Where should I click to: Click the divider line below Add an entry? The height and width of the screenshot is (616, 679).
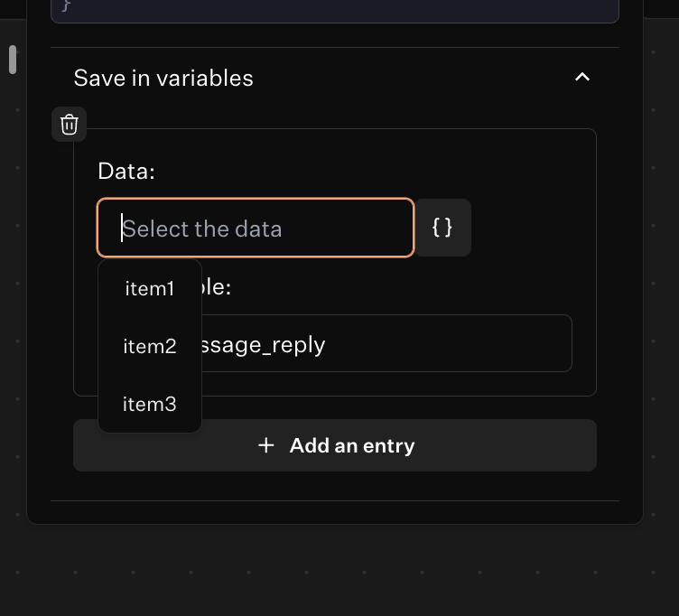(334, 500)
